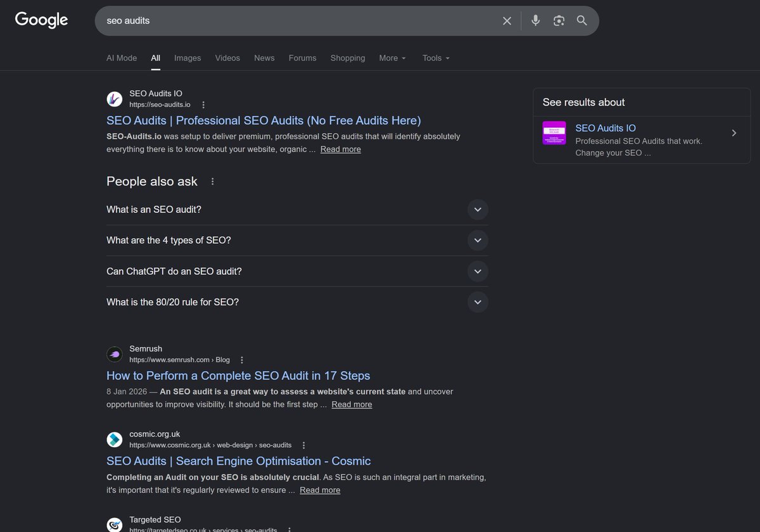Click the "People also ask" heading
Image resolution: width=760 pixels, height=532 pixels.
pos(152,182)
